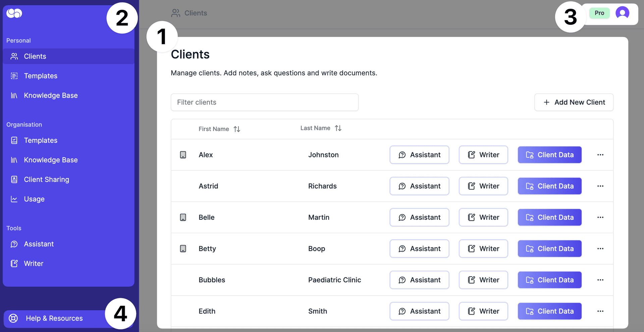
Task: Open more options for Alex Johnston
Action: coord(600,155)
